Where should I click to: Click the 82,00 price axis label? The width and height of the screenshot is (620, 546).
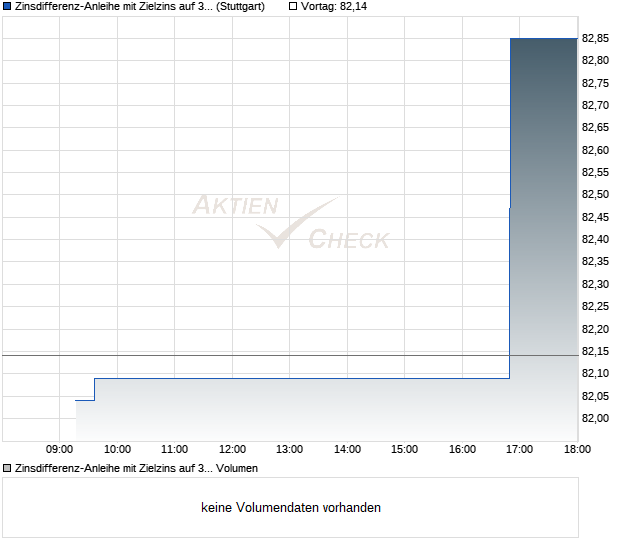click(x=595, y=418)
